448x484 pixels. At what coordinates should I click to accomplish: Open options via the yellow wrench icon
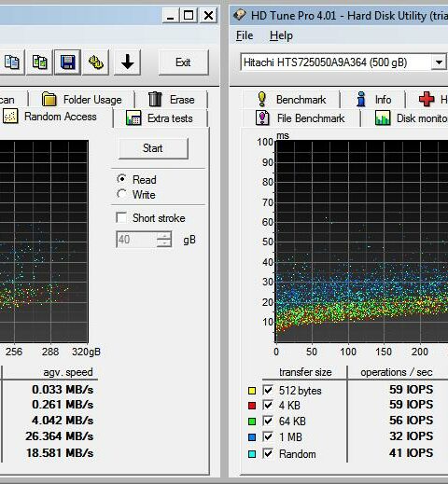coord(96,62)
